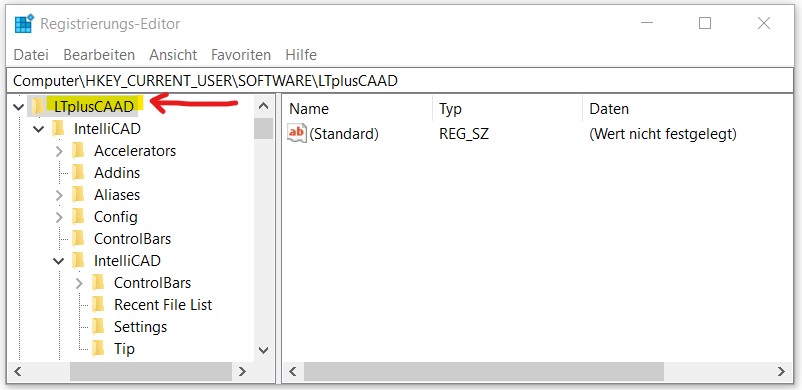Click the Accelerators folder icon
This screenshot has height=390, width=802.
click(78, 150)
